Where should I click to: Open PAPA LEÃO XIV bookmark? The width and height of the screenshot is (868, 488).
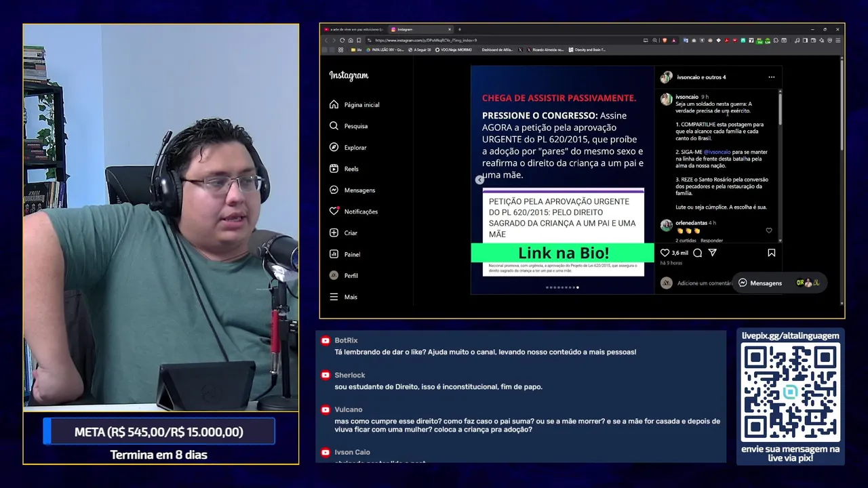tap(384, 49)
